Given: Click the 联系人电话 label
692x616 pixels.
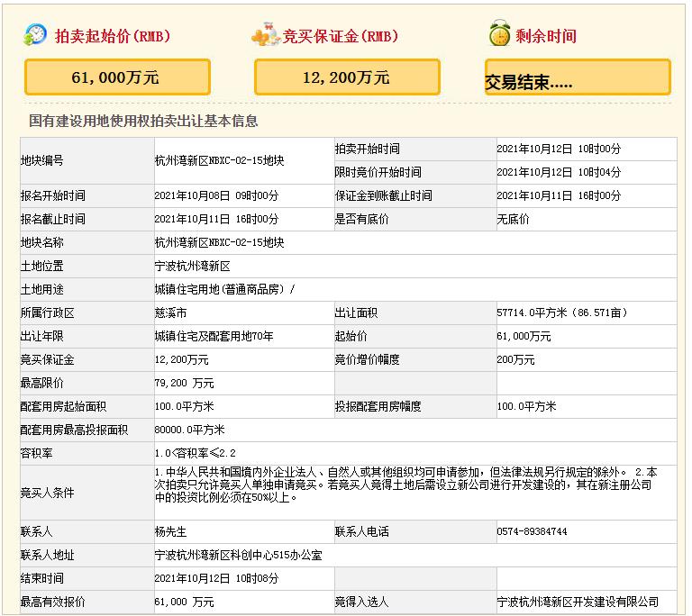Looking at the screenshot, I should (362, 531).
